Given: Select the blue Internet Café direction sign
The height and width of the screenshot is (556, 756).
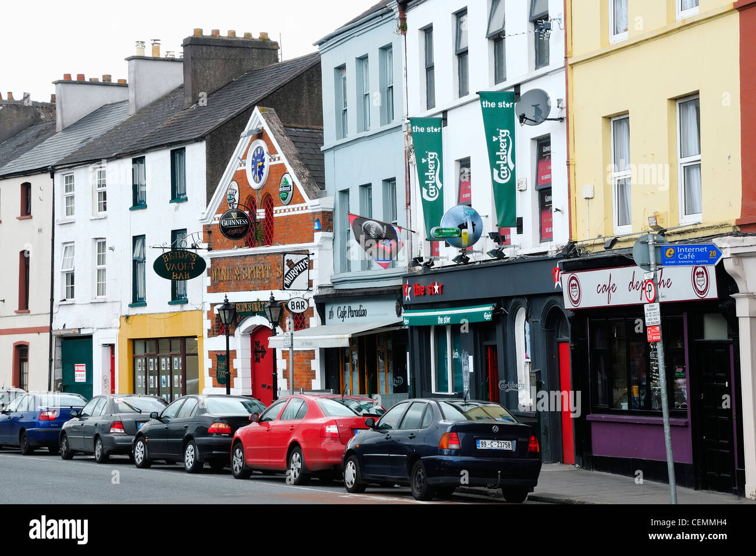Looking at the screenshot, I should coord(691,255).
